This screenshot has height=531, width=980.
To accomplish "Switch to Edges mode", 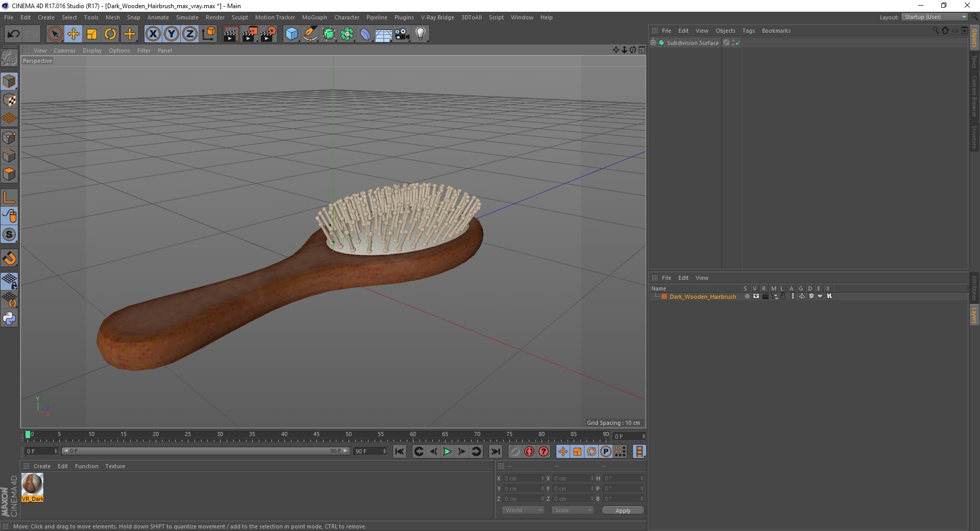I will pos(9,156).
